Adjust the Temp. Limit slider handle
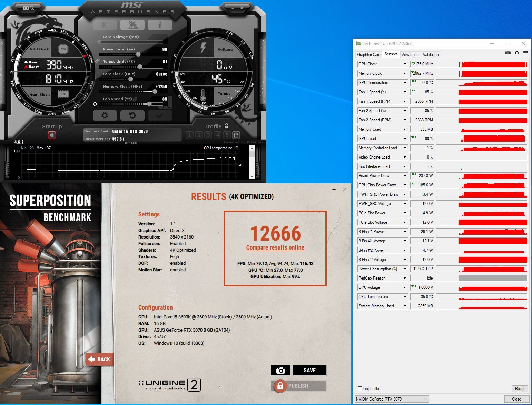 coord(140,67)
